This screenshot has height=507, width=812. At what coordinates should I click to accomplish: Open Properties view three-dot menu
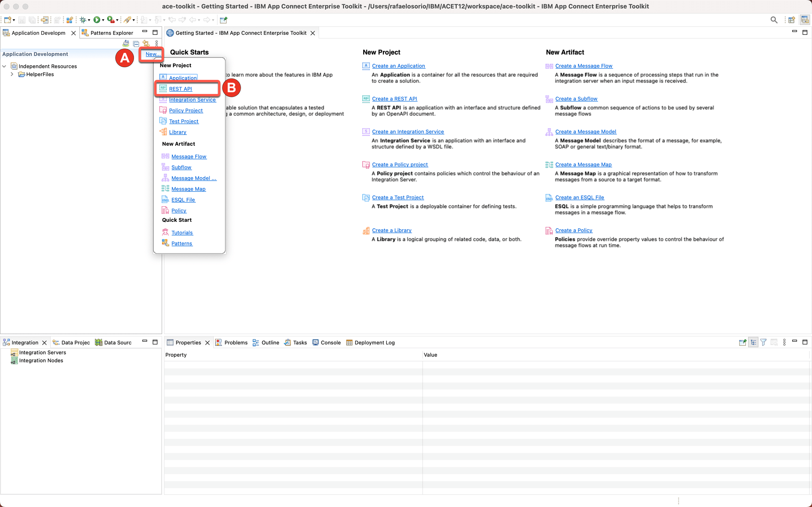[784, 343]
